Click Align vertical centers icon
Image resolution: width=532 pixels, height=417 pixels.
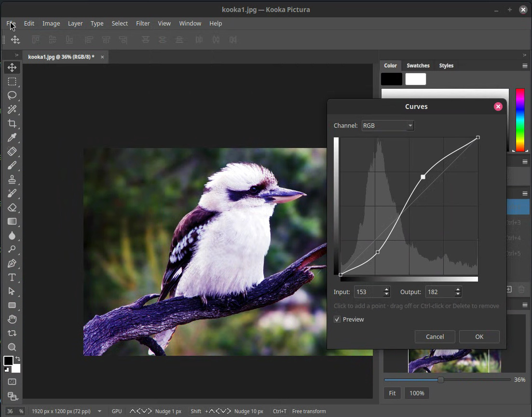click(x=53, y=40)
